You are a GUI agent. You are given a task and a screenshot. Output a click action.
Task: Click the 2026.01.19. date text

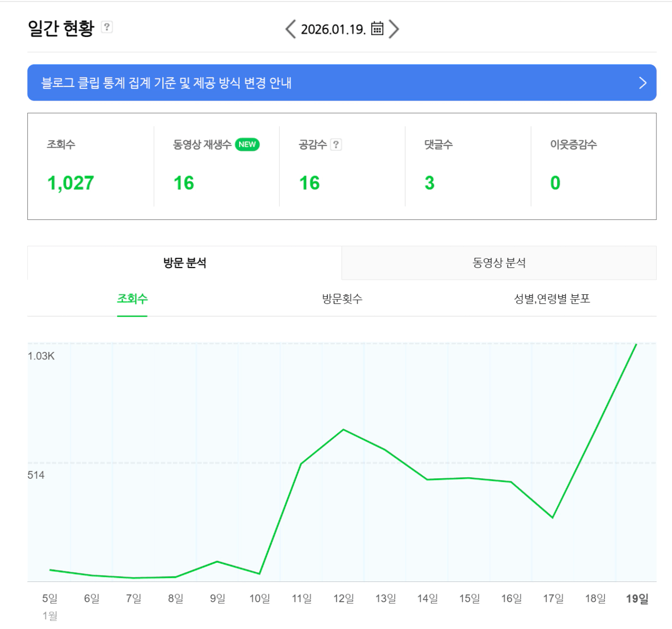point(333,29)
